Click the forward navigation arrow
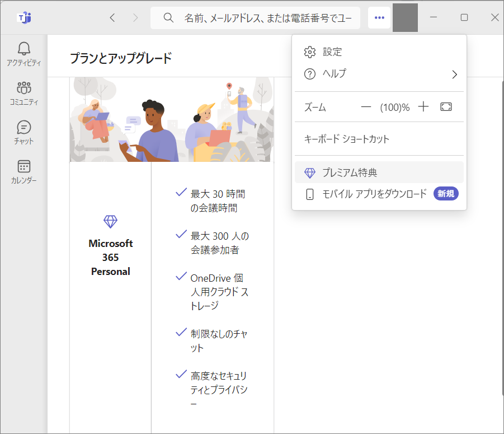Image resolution: width=504 pixels, height=434 pixels. [x=135, y=18]
